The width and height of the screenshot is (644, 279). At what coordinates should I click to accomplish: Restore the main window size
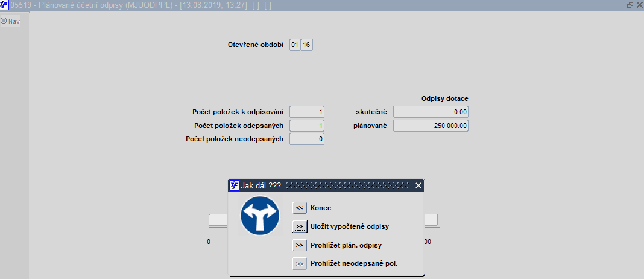[630, 5]
